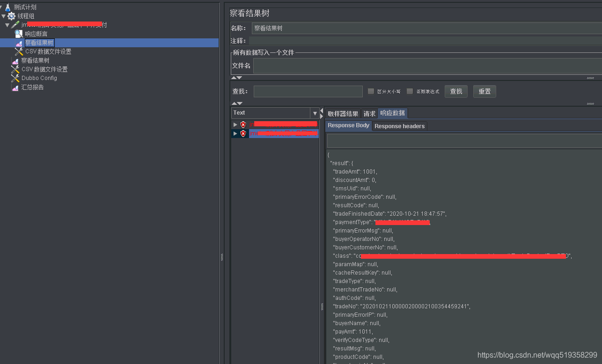
Task: Select the 测试计划 tree item label
Action: point(25,7)
